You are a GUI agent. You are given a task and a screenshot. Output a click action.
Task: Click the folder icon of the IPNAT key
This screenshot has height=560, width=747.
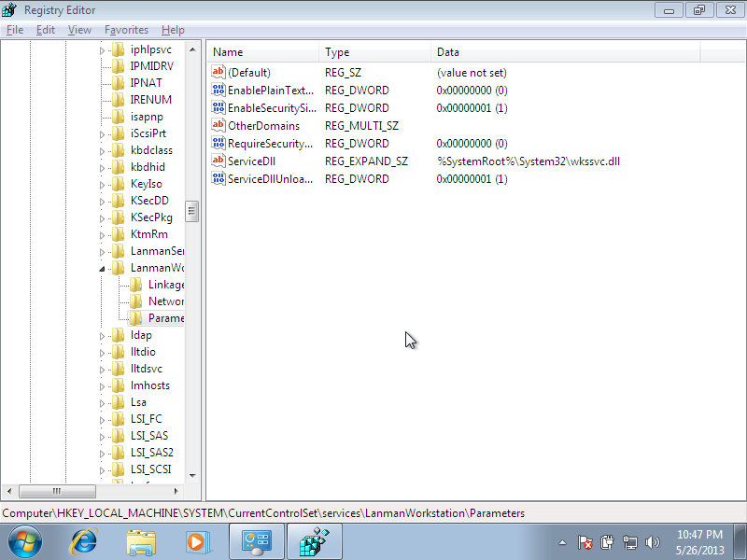pos(119,83)
